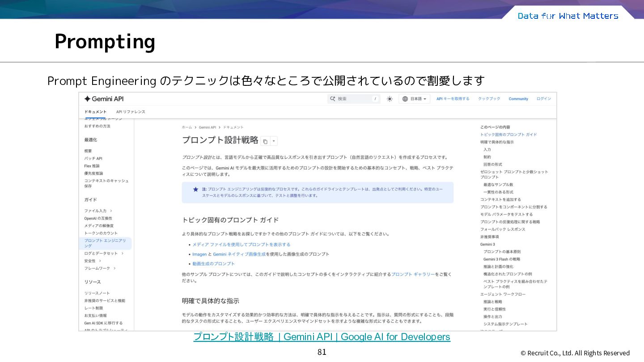Jump to Gemini 3 in the contents
644x362 pixels.
pos(487,244)
